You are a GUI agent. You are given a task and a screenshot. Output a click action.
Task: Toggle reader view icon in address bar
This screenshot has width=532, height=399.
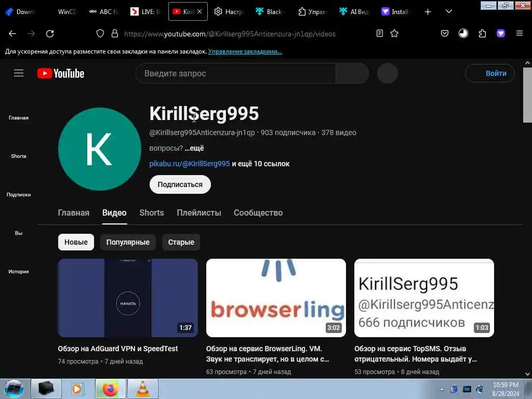pyautogui.click(x=380, y=33)
